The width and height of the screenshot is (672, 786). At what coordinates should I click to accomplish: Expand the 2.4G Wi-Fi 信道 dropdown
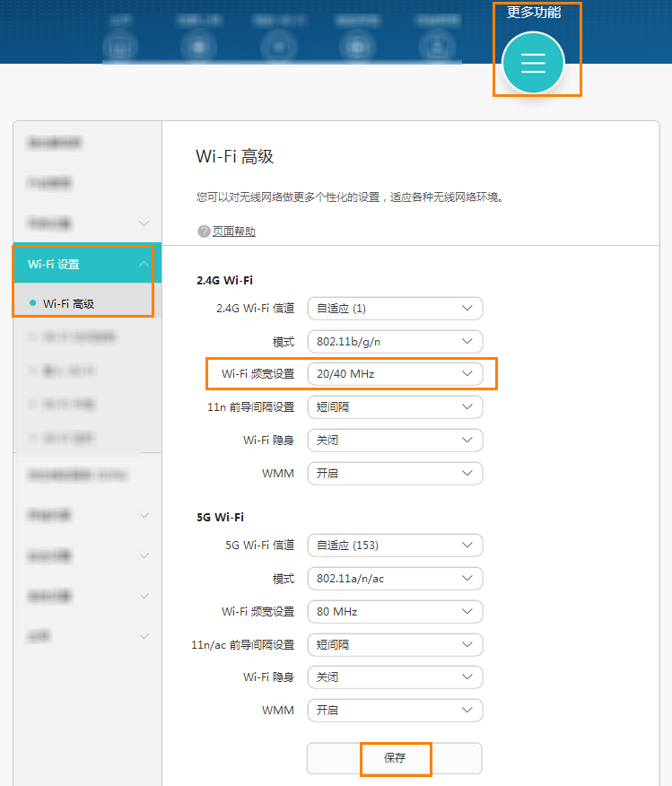coord(395,309)
